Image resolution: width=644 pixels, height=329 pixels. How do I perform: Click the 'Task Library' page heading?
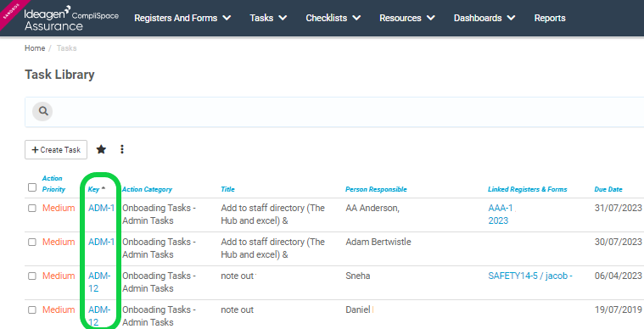coord(59,75)
